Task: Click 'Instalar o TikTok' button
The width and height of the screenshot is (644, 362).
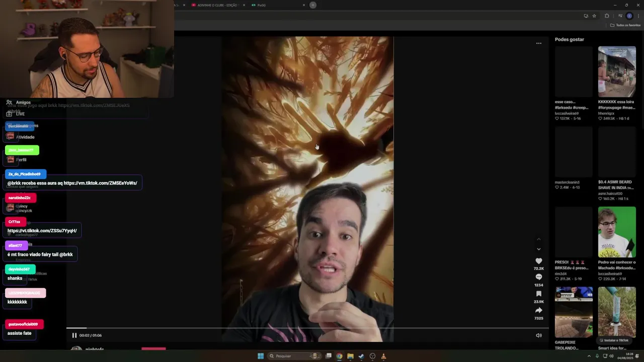Action: [614, 340]
